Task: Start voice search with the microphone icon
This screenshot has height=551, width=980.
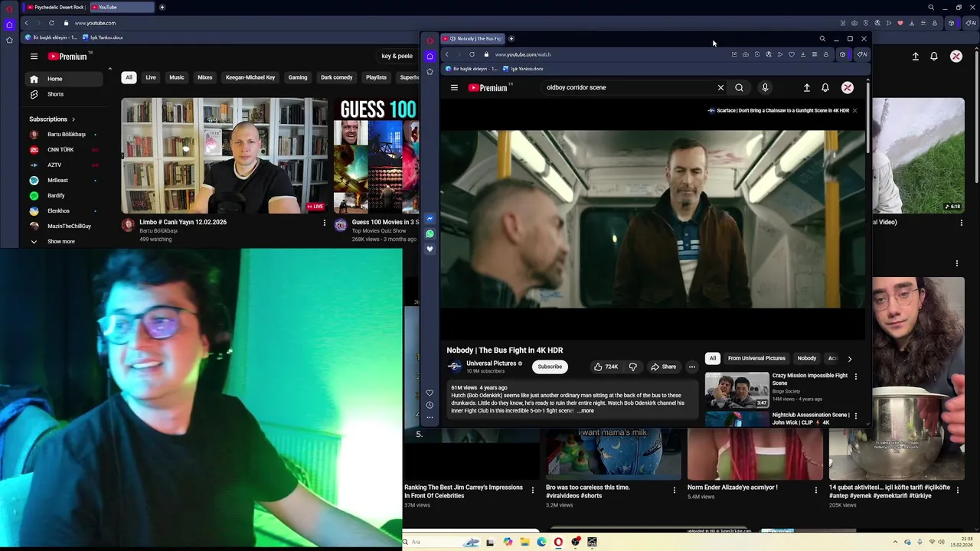Action: click(765, 88)
